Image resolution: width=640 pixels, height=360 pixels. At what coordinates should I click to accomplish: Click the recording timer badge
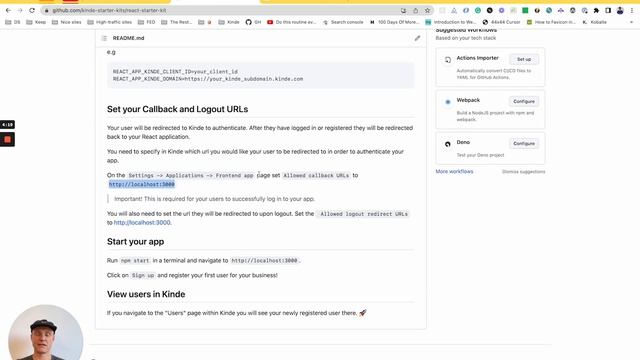(x=7, y=124)
